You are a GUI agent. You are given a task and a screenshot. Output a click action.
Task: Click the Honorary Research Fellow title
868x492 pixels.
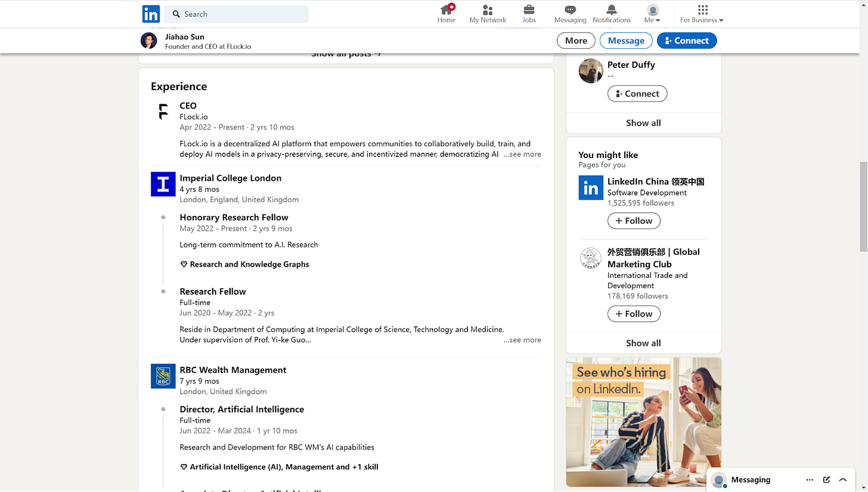pyautogui.click(x=234, y=217)
